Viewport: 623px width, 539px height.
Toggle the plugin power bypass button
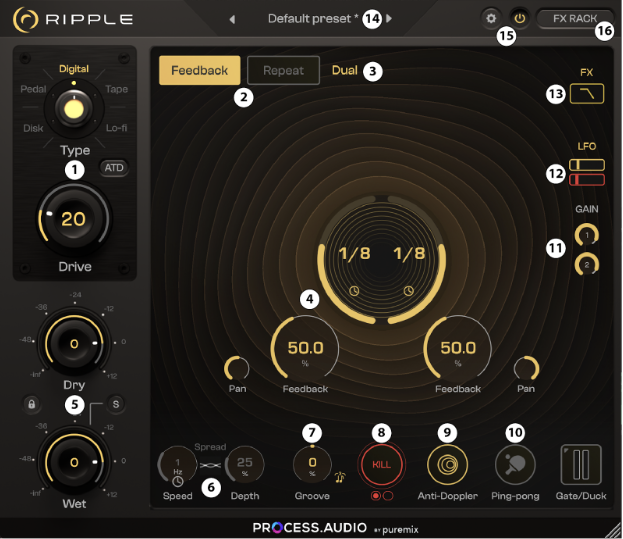pos(520,18)
